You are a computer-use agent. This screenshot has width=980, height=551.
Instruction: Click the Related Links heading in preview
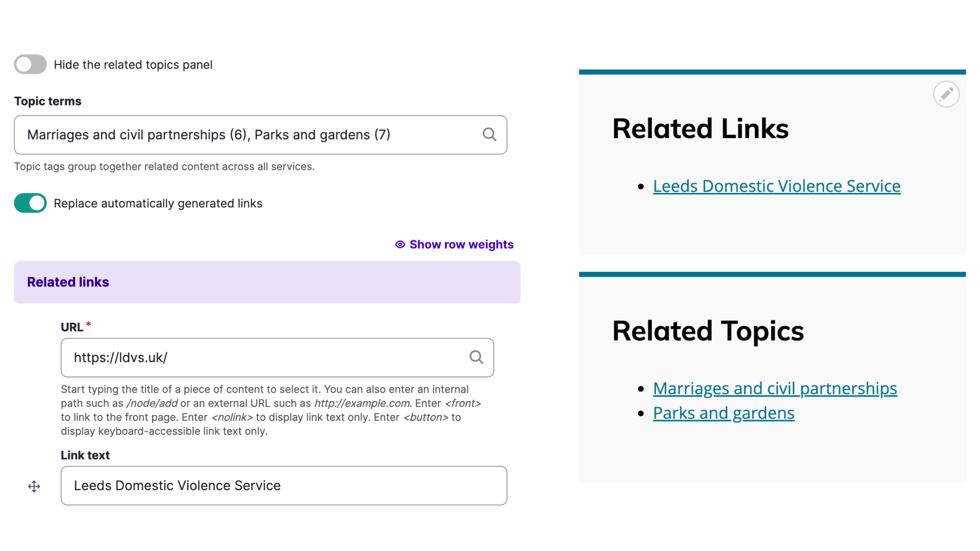[x=700, y=129]
